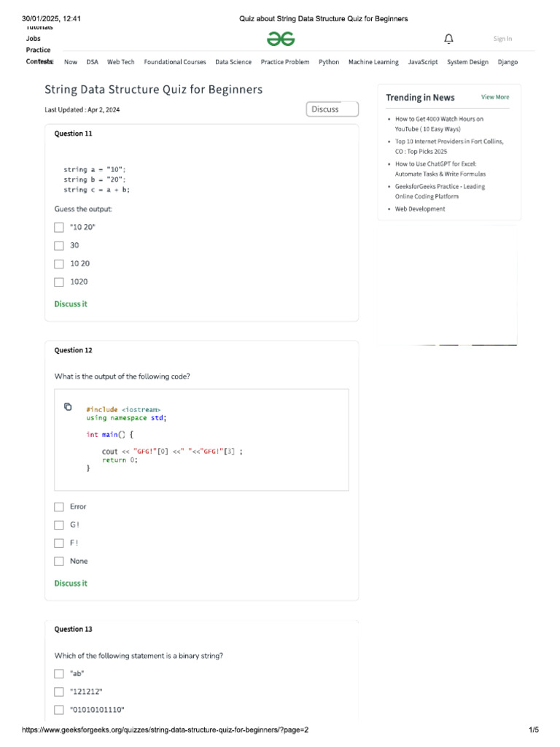Mark the "G !" answer checkbox
The image size is (560, 747).
59,525
